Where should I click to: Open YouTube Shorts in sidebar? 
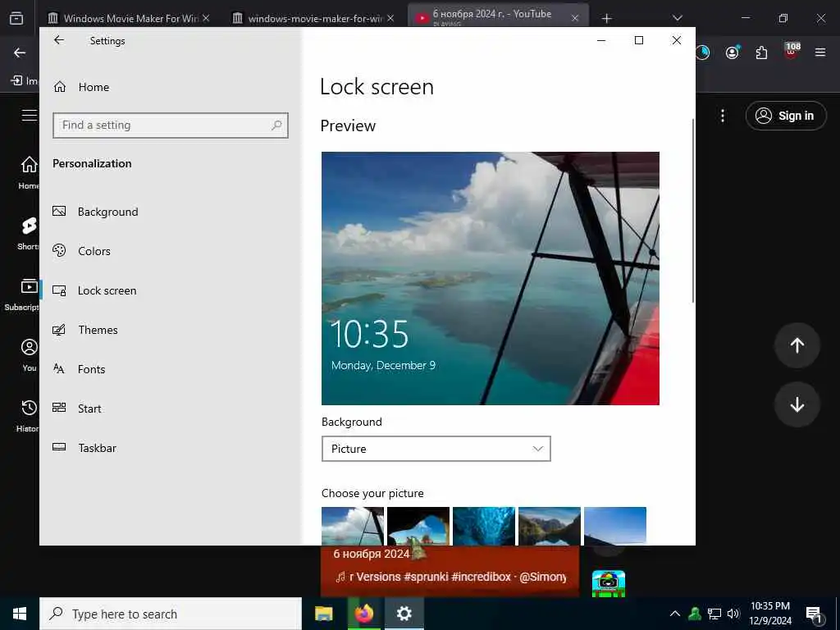[29, 233]
